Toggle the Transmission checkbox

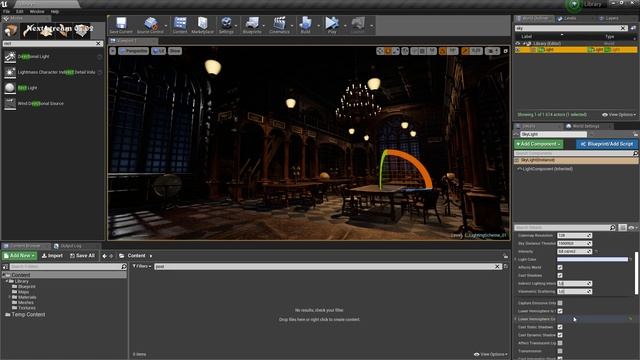point(560,351)
